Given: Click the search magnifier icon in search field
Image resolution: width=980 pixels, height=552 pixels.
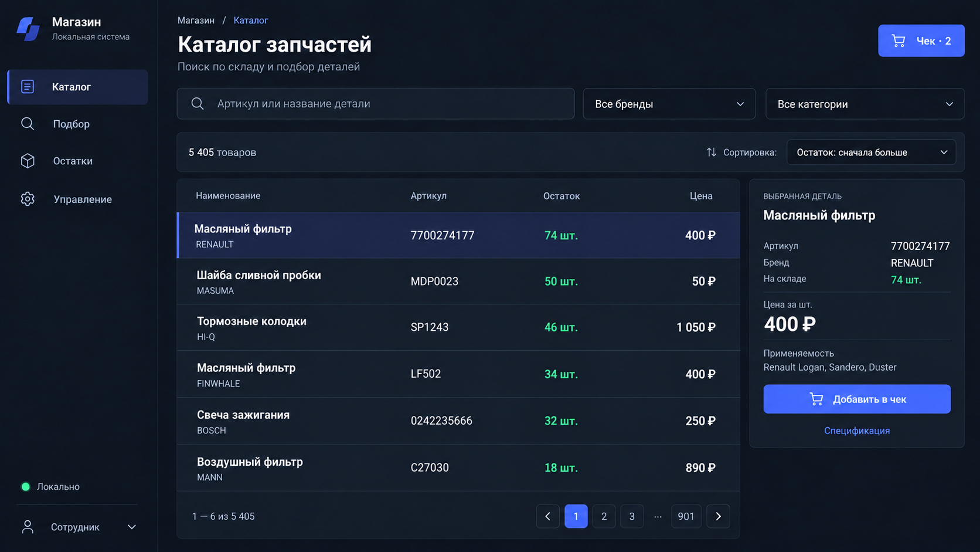Looking at the screenshot, I should pyautogui.click(x=198, y=104).
